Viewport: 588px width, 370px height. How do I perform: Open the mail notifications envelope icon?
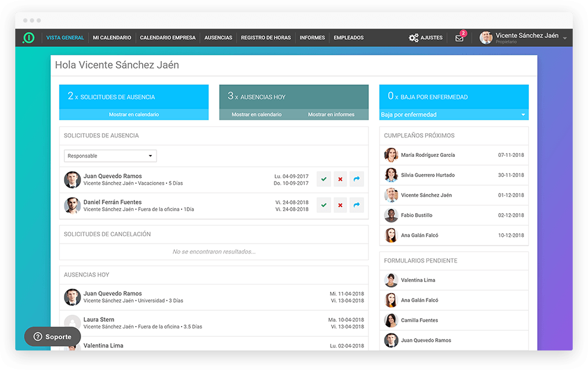click(x=459, y=38)
